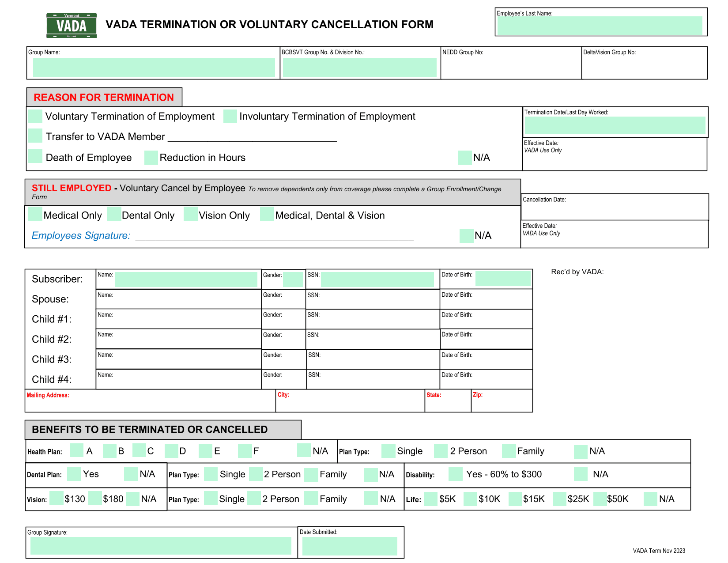
Task: Click the VADA Term Nov 2023 footer
Action: pos(659,551)
